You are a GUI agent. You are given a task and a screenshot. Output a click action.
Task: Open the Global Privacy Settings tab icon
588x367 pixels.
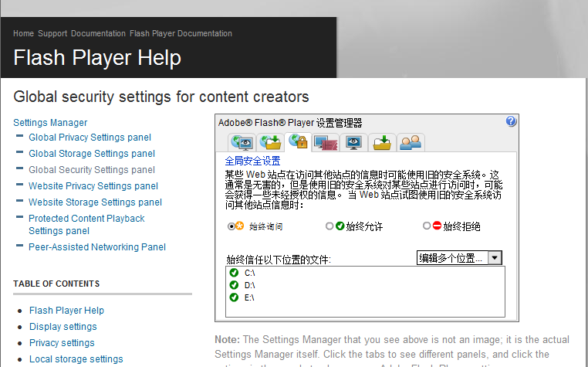tap(242, 142)
